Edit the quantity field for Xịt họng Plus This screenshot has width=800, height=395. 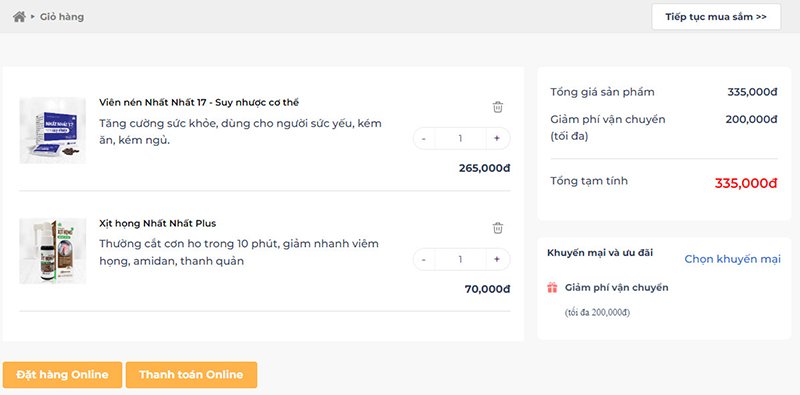(x=460, y=259)
